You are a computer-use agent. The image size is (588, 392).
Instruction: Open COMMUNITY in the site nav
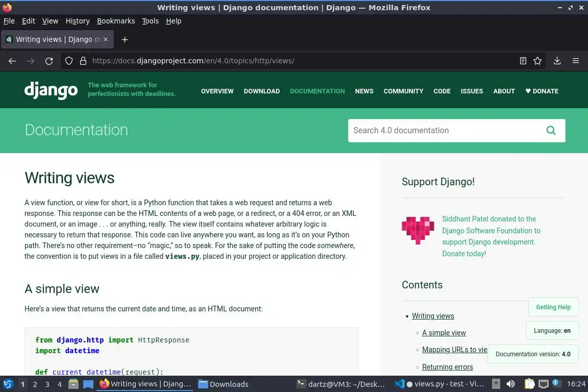(404, 91)
